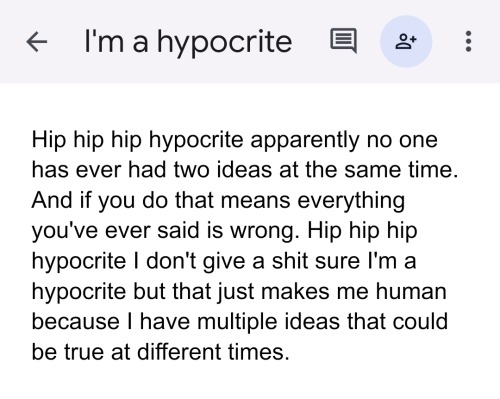
Task: Place cursor on "same time." phrase
Action: [x=401, y=170]
